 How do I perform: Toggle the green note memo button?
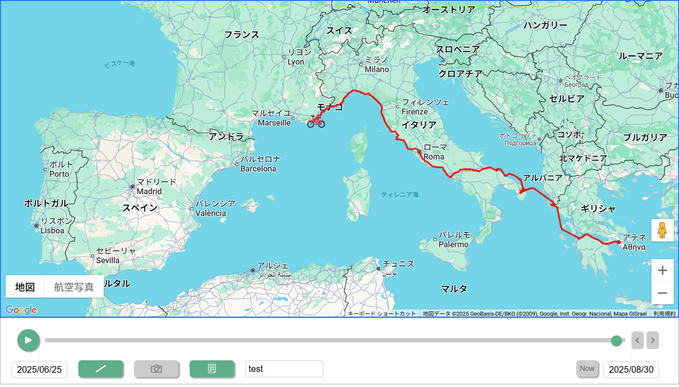pos(212,369)
